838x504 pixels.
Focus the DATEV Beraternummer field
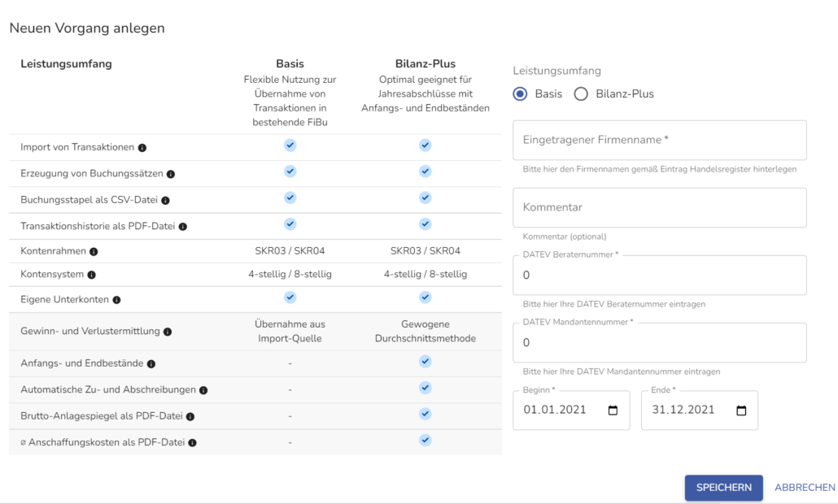point(660,275)
